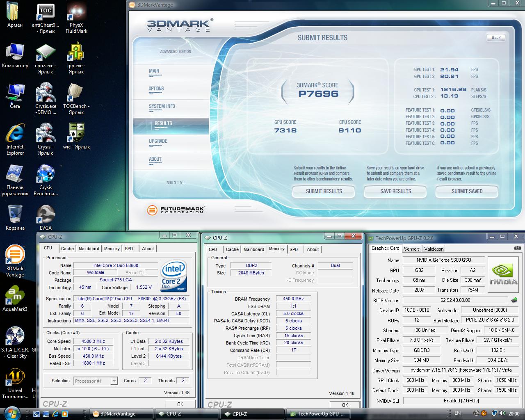
Task: Select About tab in left CPU-Z window
Action: click(148, 249)
